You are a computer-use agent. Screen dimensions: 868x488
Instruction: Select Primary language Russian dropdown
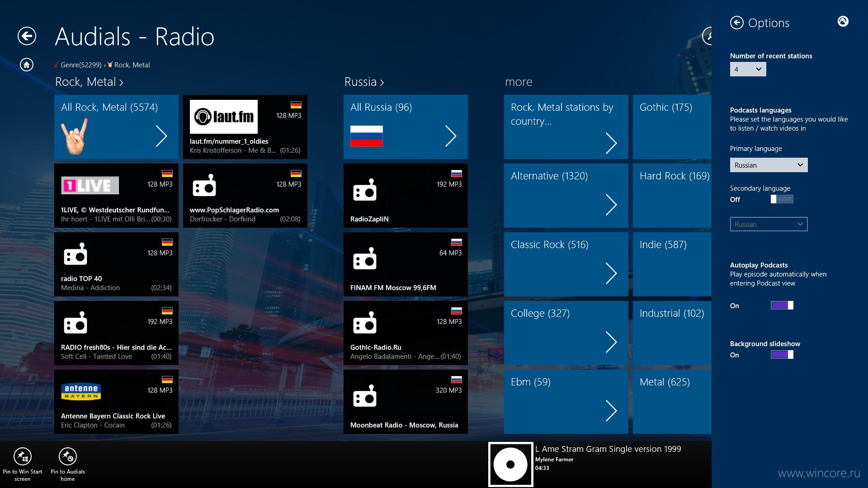pos(769,165)
